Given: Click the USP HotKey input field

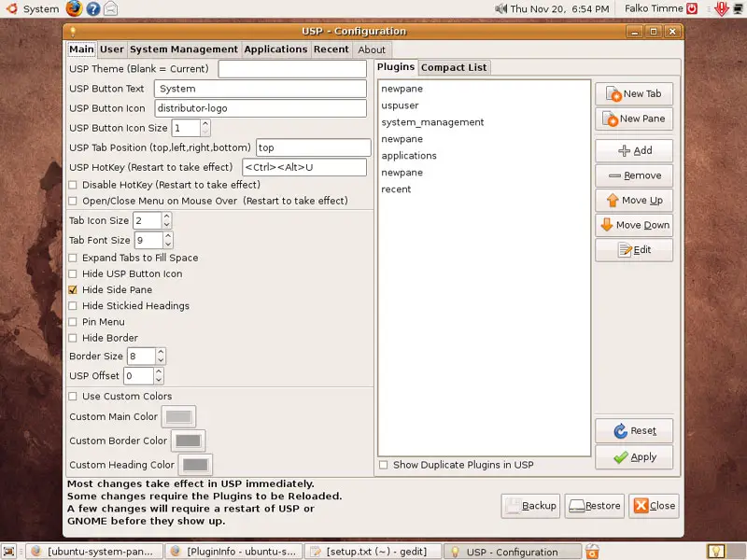Looking at the screenshot, I should [x=304, y=167].
